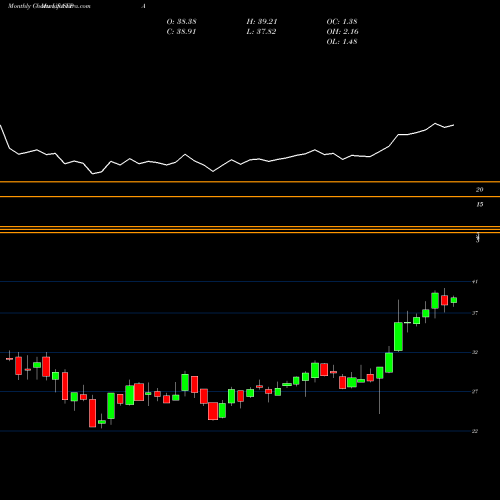Click the price axis label "32"

(x=475, y=352)
